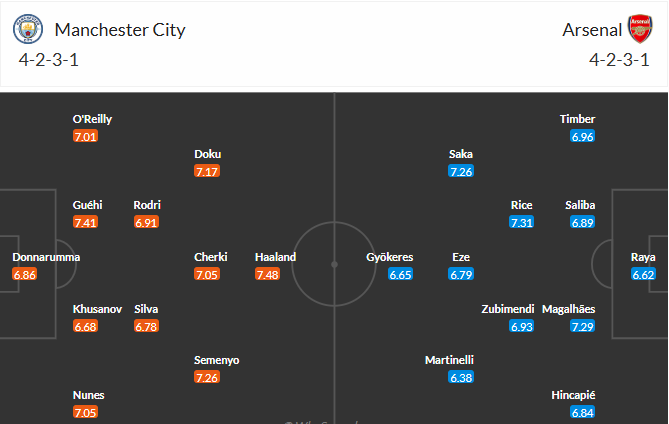The height and width of the screenshot is (424, 669).
Task: Click Rice's 7.31 rating badge
Action: pos(522,222)
